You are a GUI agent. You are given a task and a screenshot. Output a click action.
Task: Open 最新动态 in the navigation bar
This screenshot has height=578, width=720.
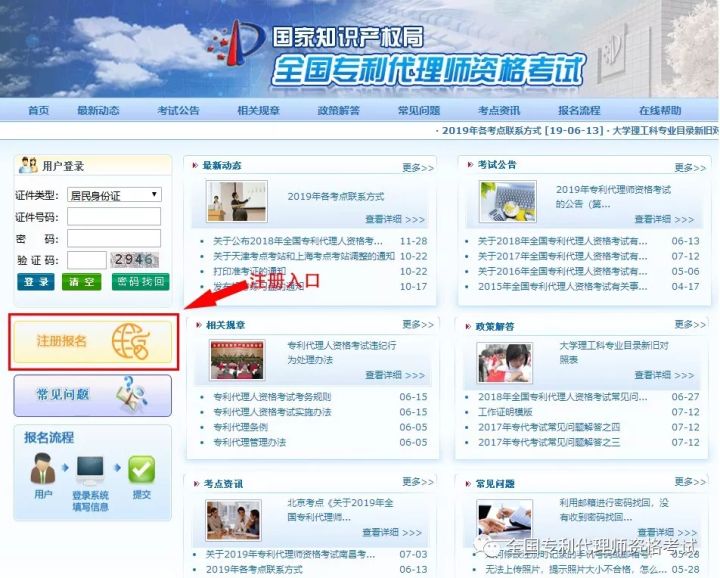(98, 110)
